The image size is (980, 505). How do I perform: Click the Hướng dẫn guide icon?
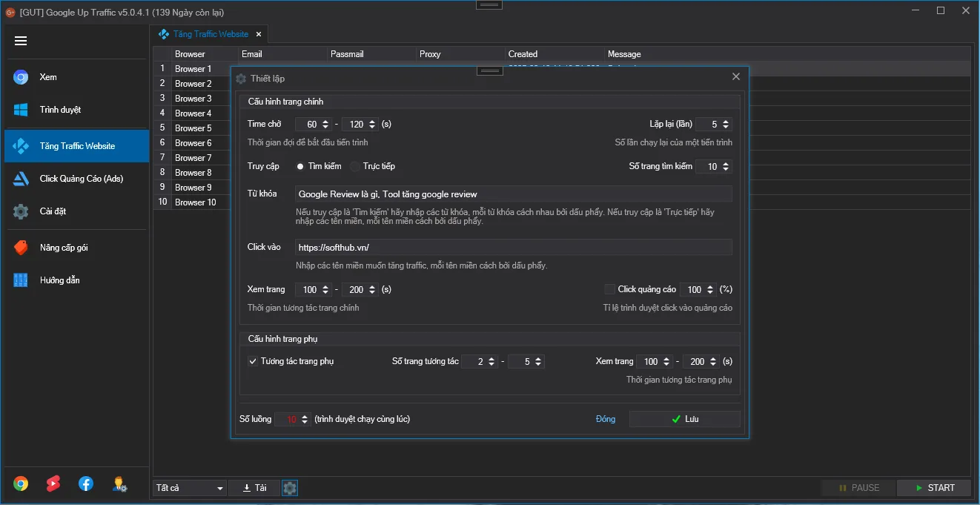click(x=21, y=280)
